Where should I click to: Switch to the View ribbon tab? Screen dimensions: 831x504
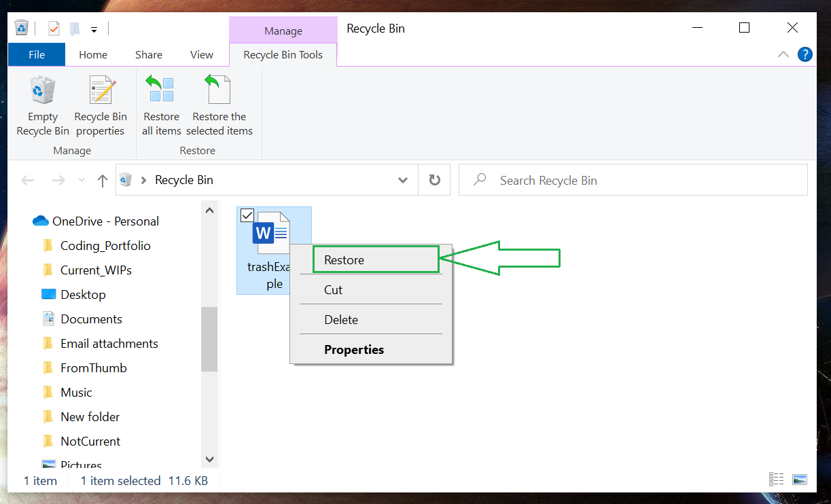(x=202, y=54)
